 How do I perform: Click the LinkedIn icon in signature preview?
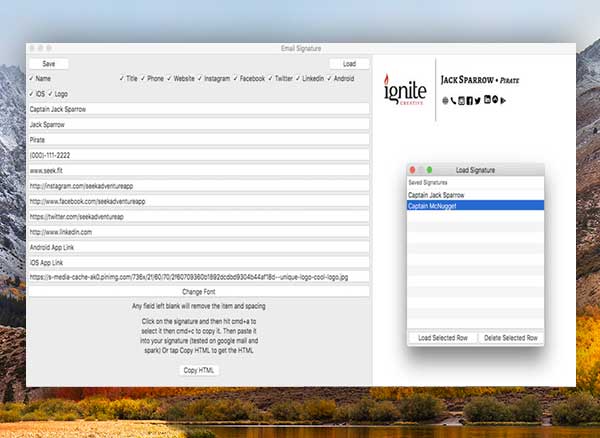(487, 99)
